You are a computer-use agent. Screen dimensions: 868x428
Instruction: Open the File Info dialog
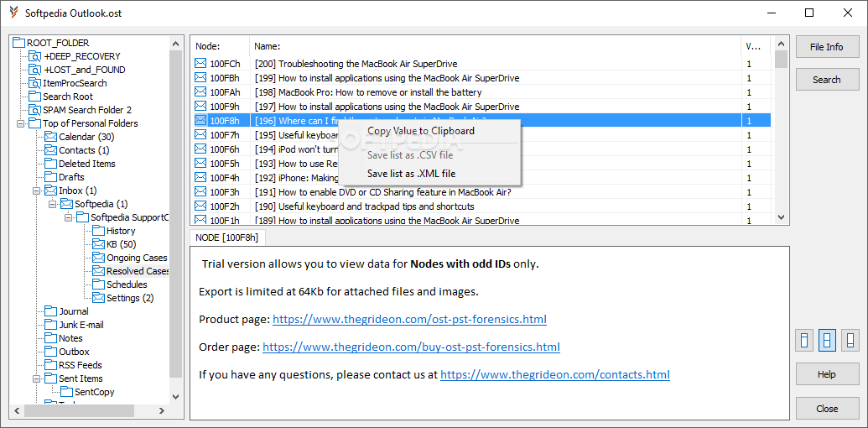pyautogui.click(x=826, y=47)
